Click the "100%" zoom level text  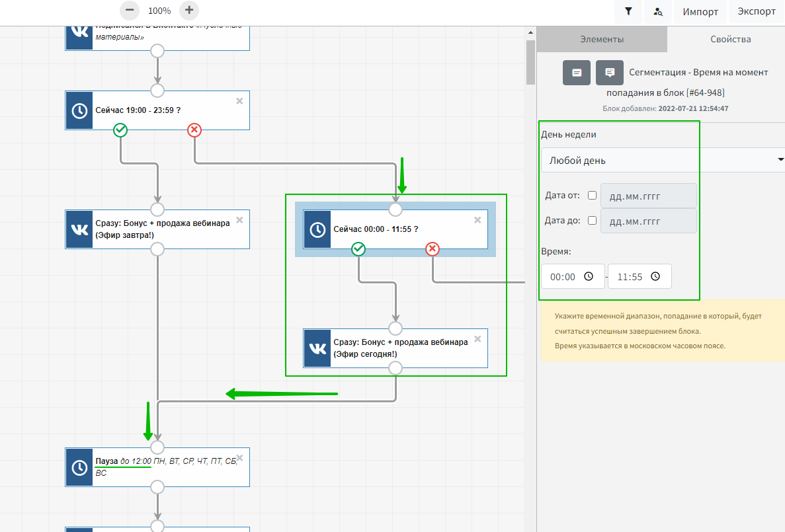pos(159,11)
